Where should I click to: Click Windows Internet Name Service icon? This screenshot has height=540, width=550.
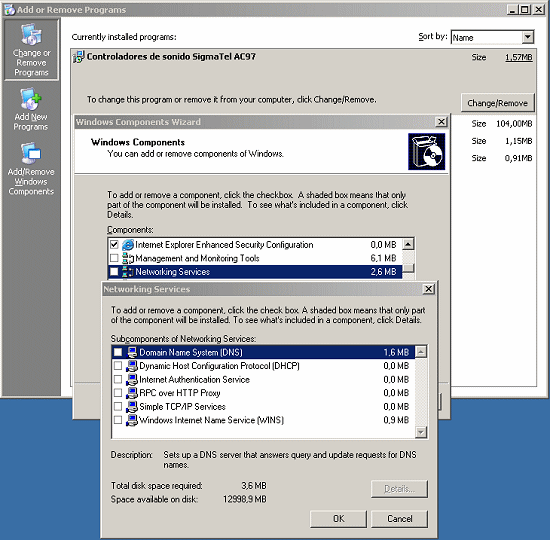tap(132, 420)
